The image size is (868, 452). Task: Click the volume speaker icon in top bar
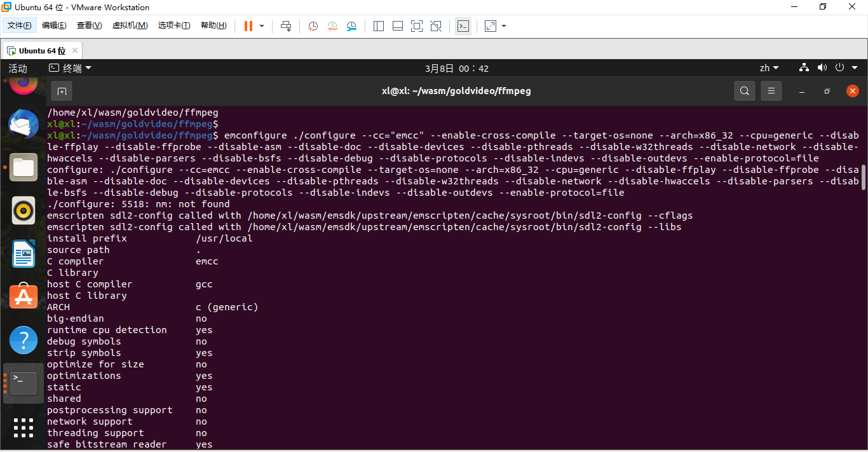tap(822, 67)
